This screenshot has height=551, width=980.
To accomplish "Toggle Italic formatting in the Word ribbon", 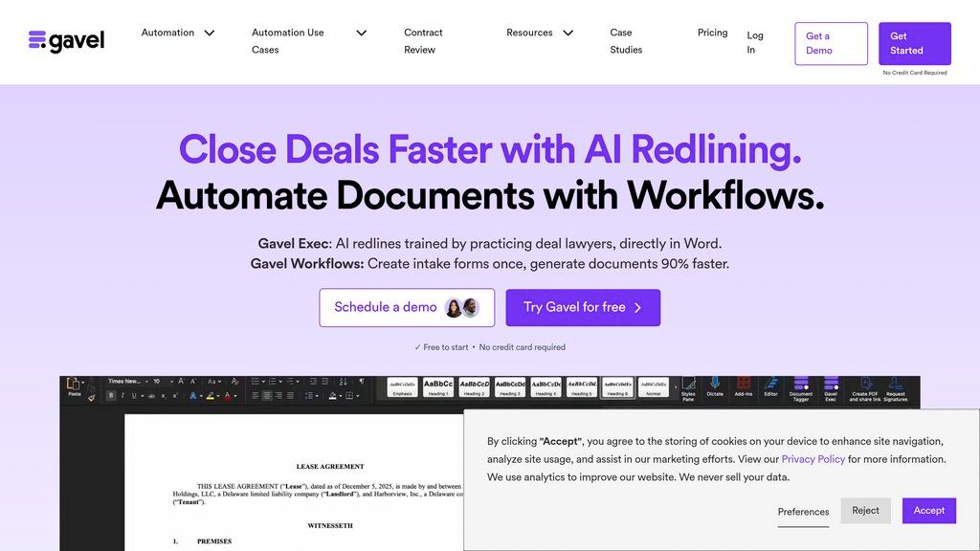I will coord(122,395).
